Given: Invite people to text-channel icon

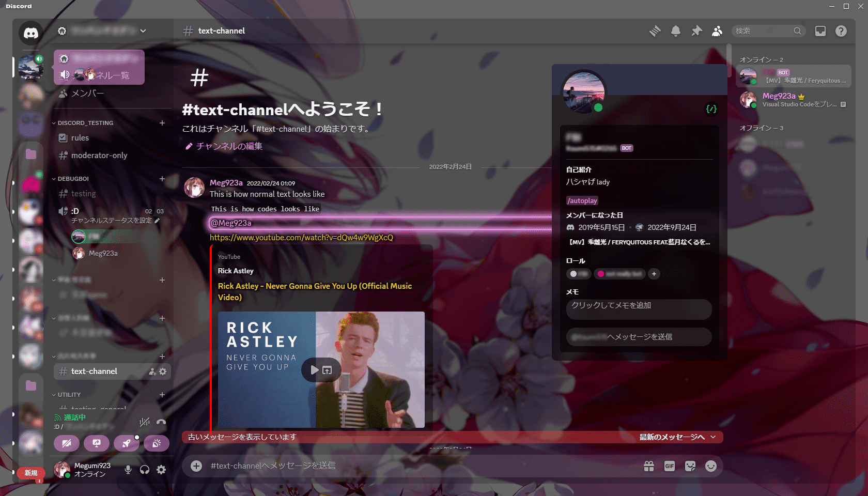Looking at the screenshot, I should click(152, 371).
